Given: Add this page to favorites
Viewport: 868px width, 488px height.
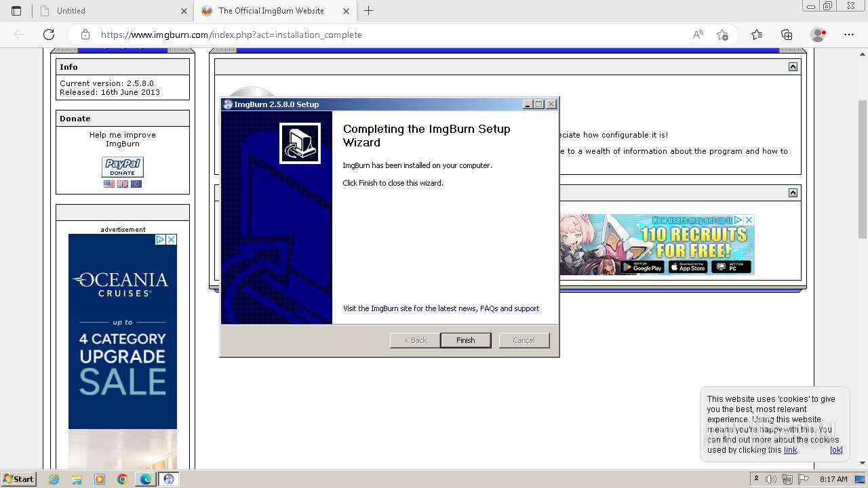Looking at the screenshot, I should [722, 35].
